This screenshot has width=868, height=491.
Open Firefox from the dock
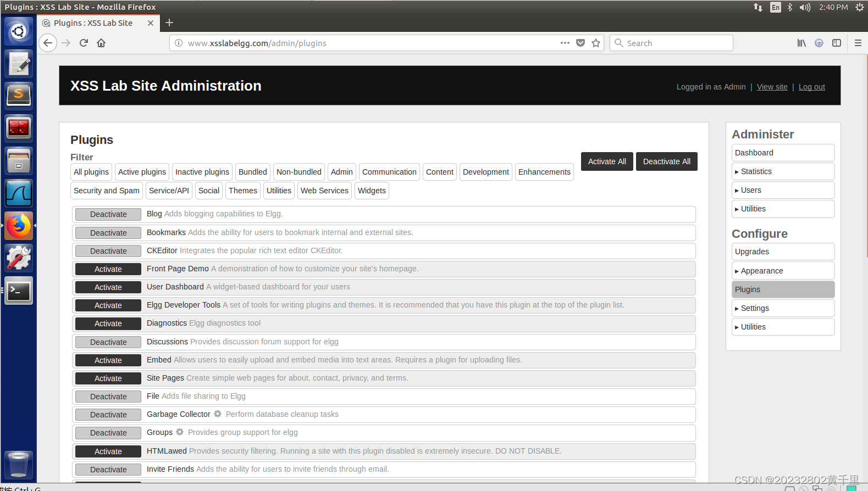pyautogui.click(x=19, y=225)
